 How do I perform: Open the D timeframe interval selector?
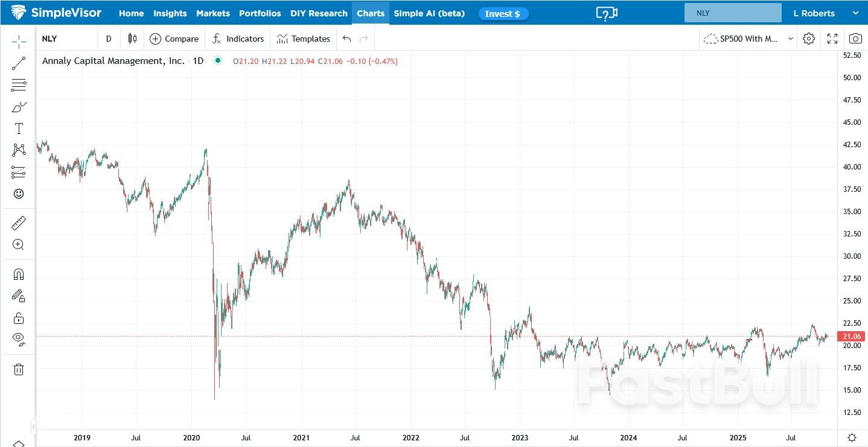point(109,38)
